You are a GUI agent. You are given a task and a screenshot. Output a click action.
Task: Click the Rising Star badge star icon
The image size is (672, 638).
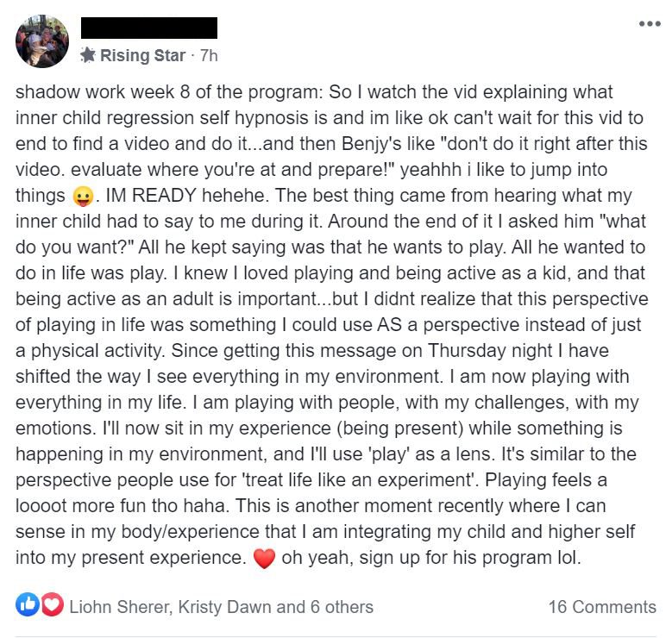tap(88, 55)
